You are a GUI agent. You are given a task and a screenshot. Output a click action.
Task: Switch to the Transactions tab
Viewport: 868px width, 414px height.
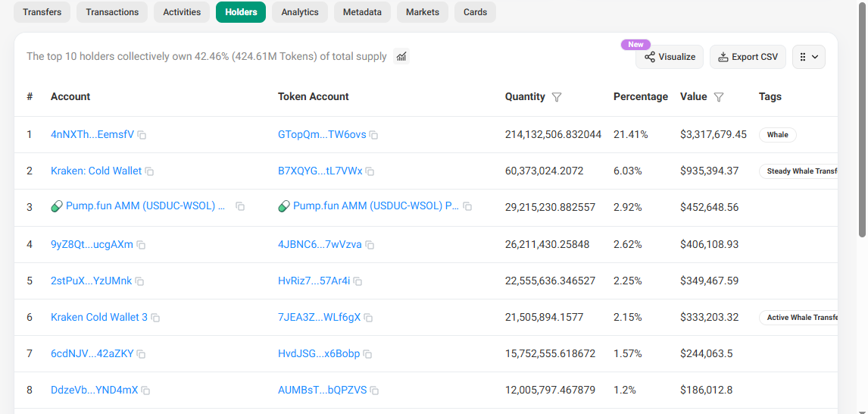click(112, 11)
